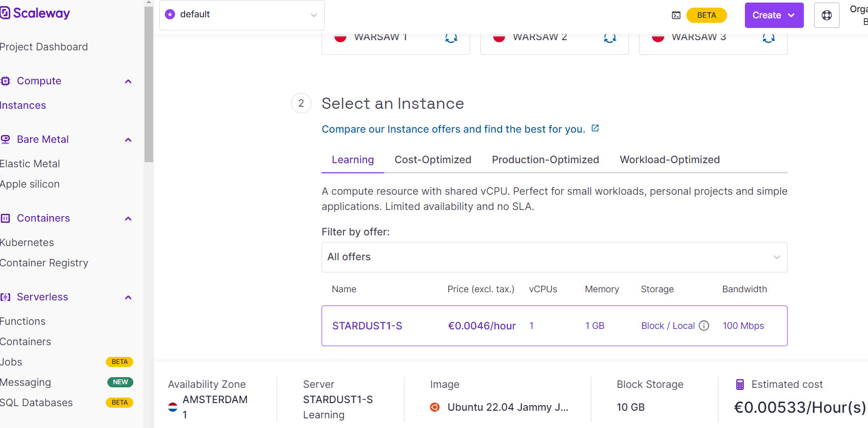Open Jobs in sidebar
This screenshot has height=428, width=868.
11,362
